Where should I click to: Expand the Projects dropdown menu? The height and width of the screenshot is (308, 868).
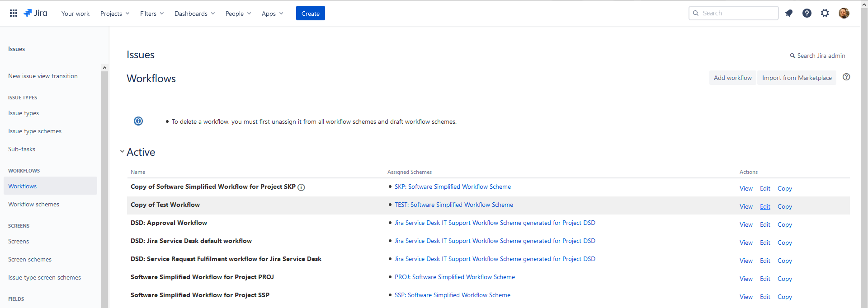[115, 14]
